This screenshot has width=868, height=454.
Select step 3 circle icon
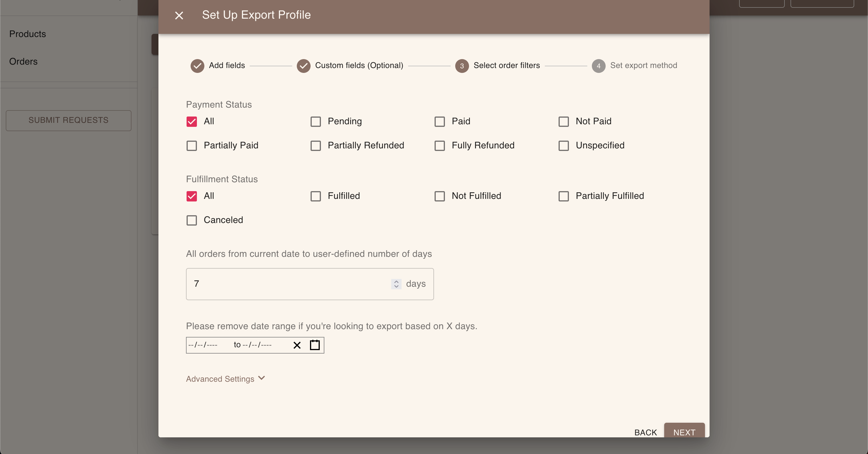pos(462,66)
